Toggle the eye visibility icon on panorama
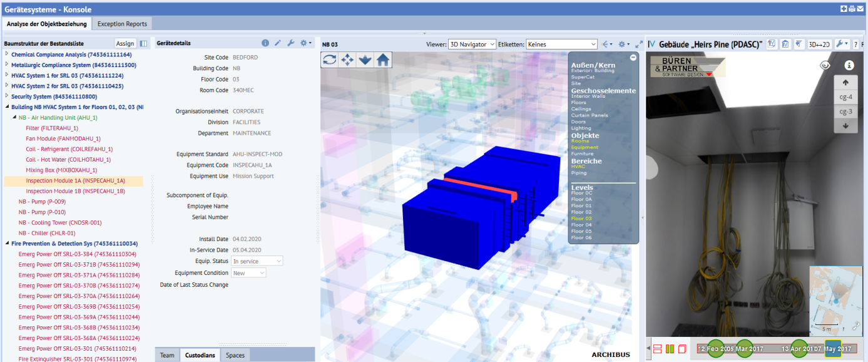Screen dimensions: 868x362 825,65
